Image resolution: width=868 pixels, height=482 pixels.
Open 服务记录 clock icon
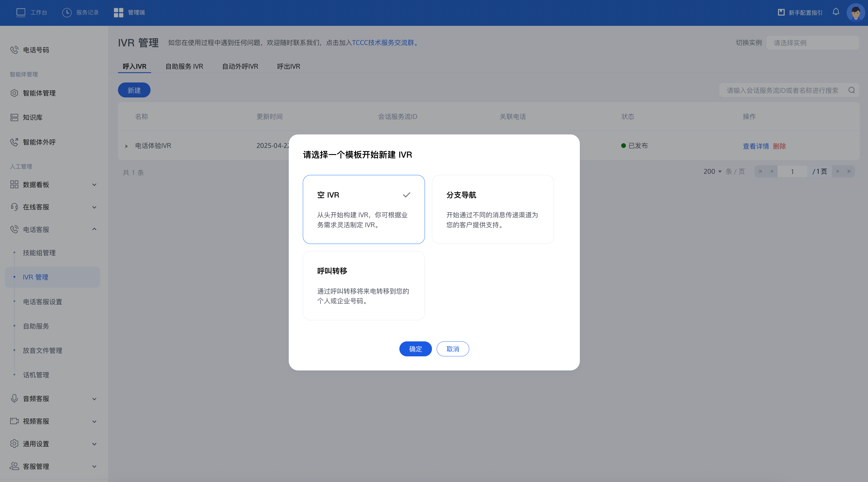coord(67,12)
